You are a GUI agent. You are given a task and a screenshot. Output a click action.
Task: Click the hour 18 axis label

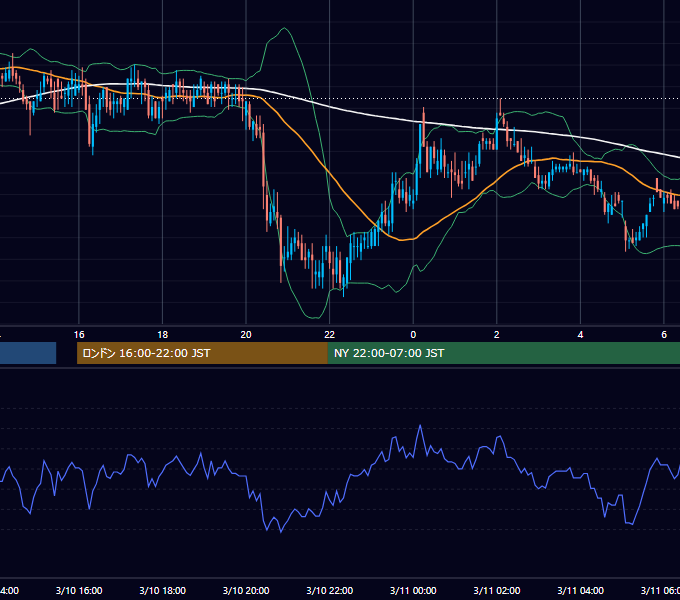[x=163, y=335]
